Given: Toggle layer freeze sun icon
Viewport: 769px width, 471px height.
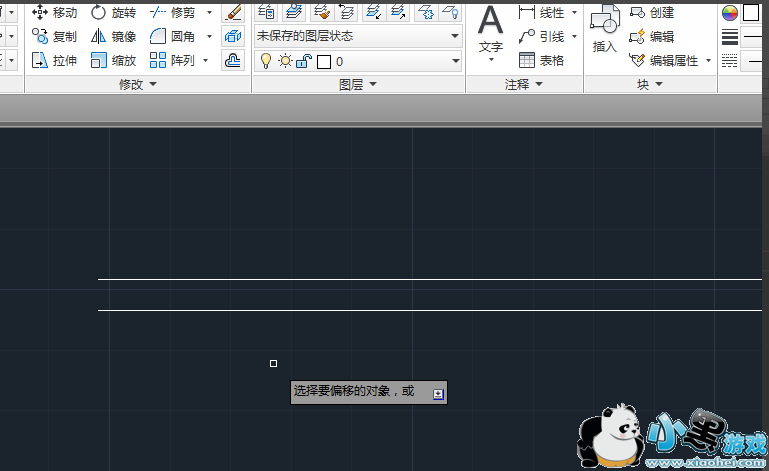Looking at the screenshot, I should point(284,61).
